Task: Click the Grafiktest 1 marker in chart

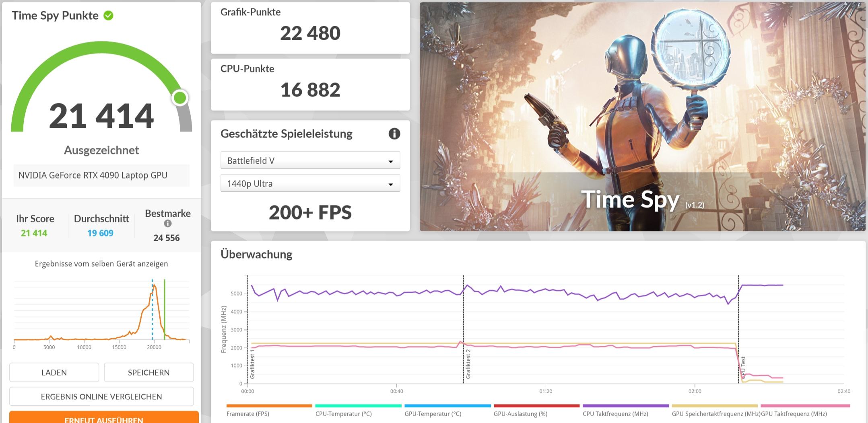Action: click(x=252, y=364)
